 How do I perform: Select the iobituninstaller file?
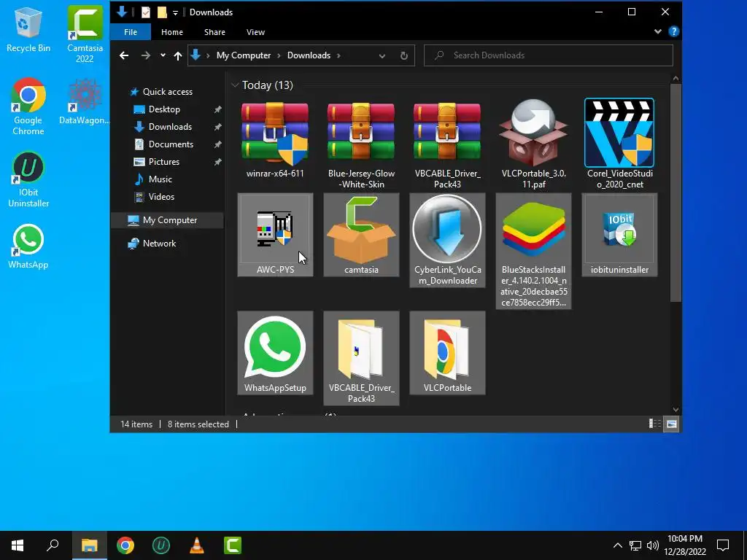(x=619, y=235)
